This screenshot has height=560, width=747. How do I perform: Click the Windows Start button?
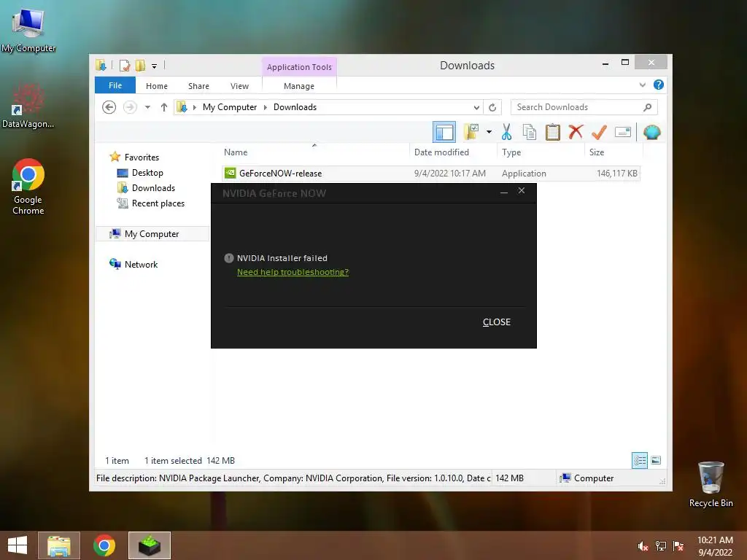(18, 545)
